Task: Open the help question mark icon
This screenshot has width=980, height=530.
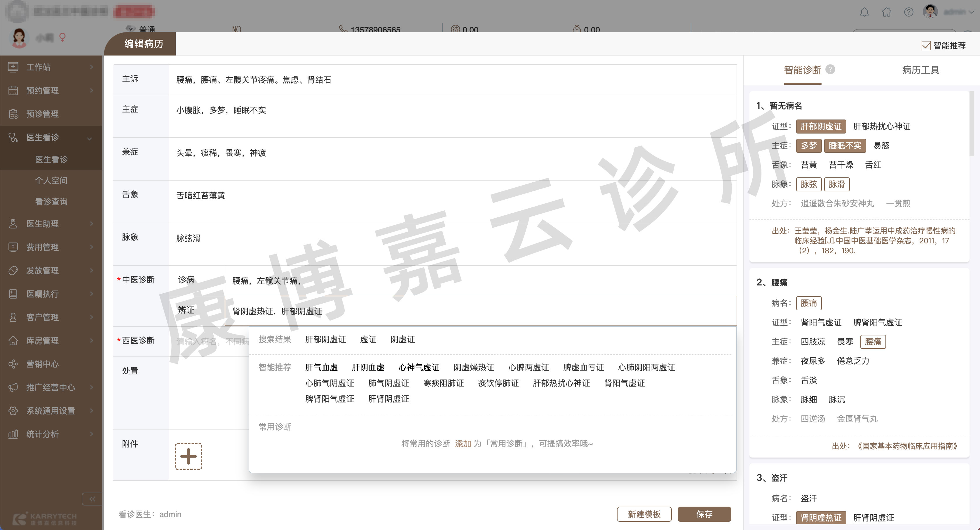Action: pyautogui.click(x=908, y=12)
